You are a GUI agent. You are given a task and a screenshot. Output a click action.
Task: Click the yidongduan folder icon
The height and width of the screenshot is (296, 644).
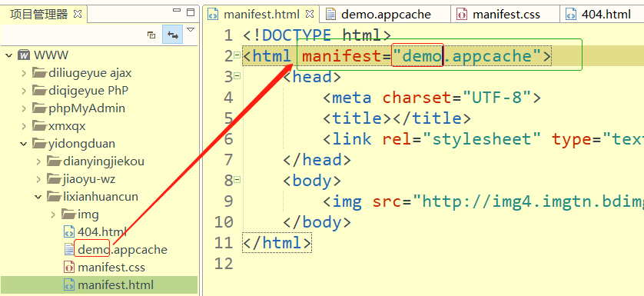39,144
